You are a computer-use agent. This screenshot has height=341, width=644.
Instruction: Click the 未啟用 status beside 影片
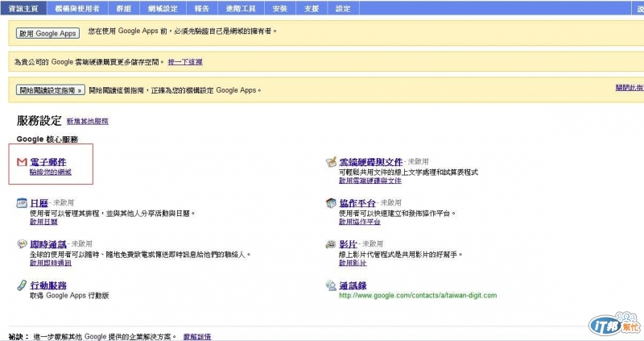coord(373,244)
